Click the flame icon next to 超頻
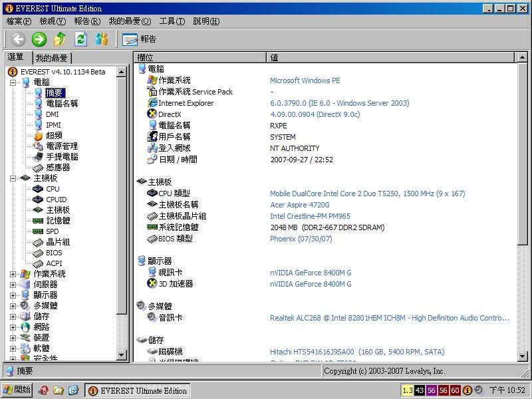This screenshot has height=399, width=532. click(39, 136)
